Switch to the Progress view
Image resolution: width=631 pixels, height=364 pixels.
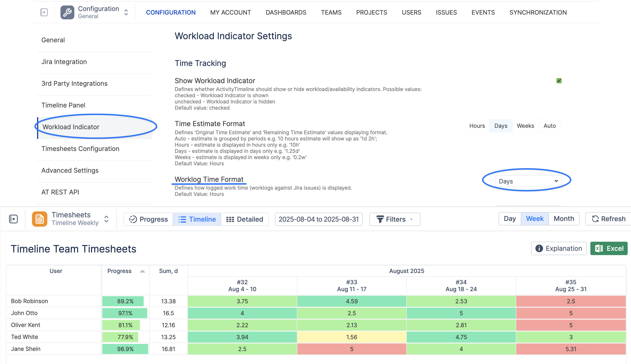click(148, 219)
